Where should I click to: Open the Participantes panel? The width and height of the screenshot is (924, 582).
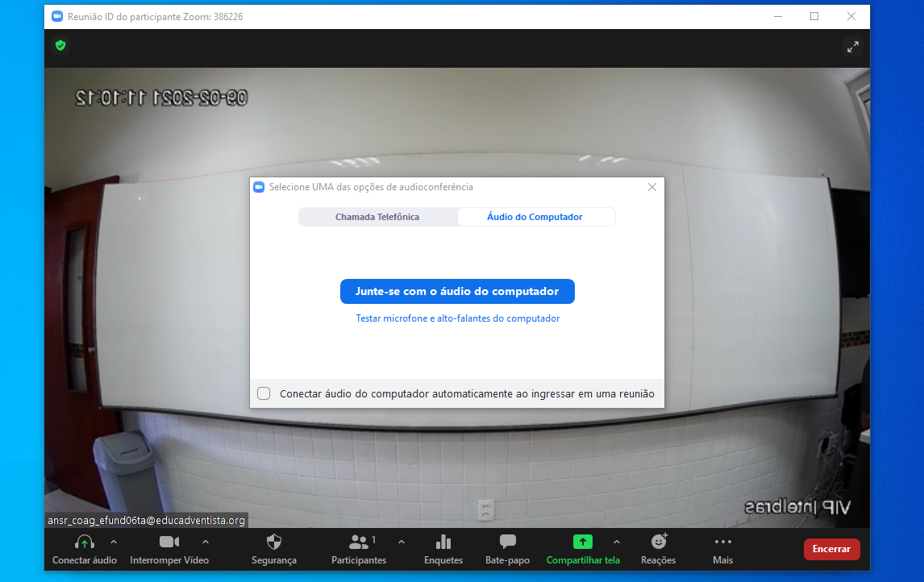point(360,543)
